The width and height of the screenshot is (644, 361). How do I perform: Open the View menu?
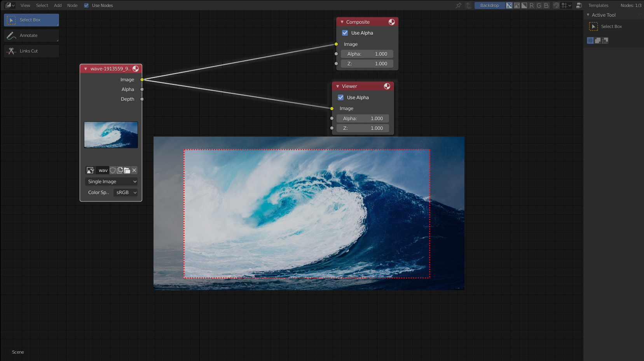[25, 5]
